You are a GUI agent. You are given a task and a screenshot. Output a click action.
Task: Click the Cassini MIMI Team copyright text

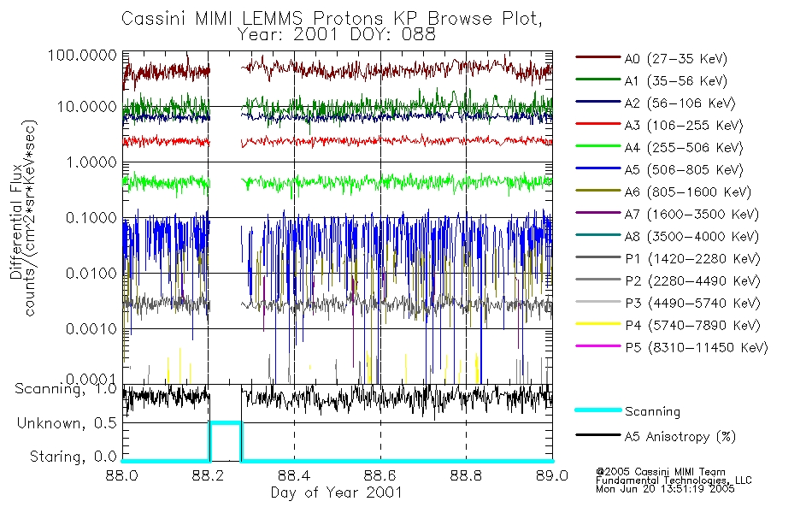click(660, 472)
